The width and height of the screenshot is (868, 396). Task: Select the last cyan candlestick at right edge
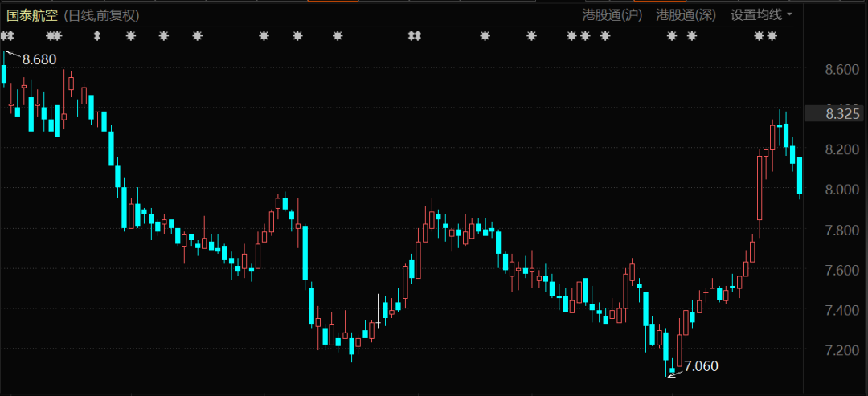[x=800, y=177]
